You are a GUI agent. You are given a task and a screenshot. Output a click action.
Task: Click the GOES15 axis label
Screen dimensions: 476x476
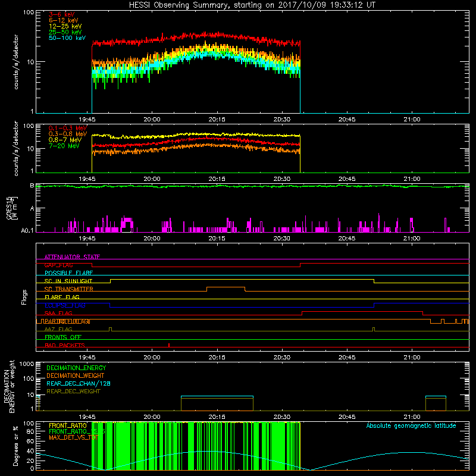tap(12, 208)
